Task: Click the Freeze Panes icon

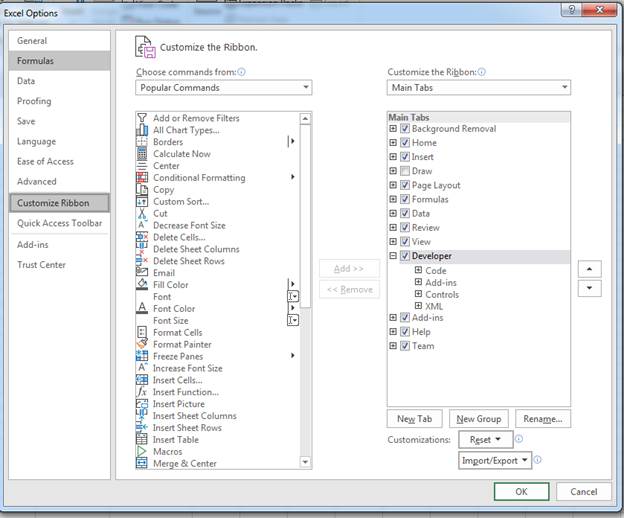Action: tap(142, 356)
